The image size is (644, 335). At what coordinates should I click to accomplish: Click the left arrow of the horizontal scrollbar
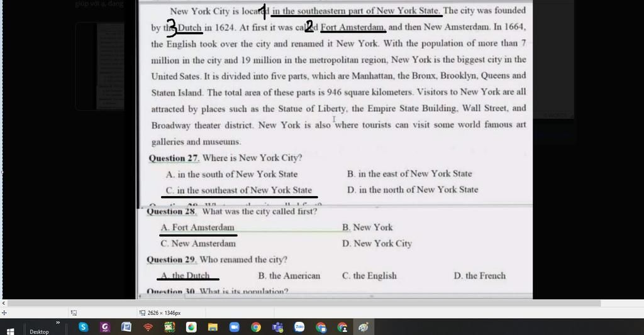tap(4, 303)
